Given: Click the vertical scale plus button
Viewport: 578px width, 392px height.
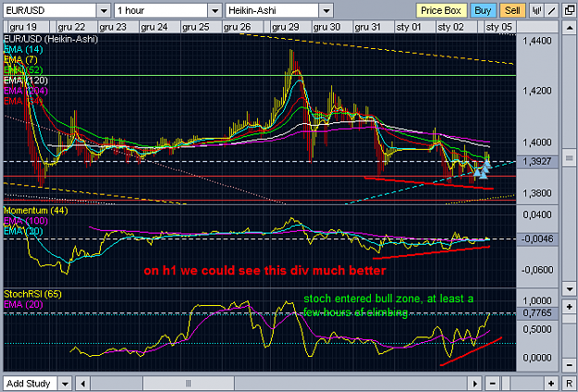Looking at the screenshot, I should tap(569, 307).
